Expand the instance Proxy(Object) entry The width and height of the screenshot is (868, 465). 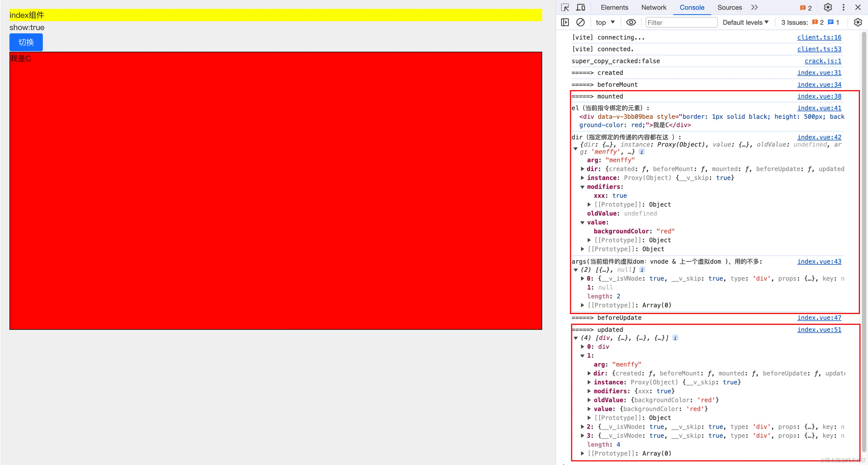582,178
